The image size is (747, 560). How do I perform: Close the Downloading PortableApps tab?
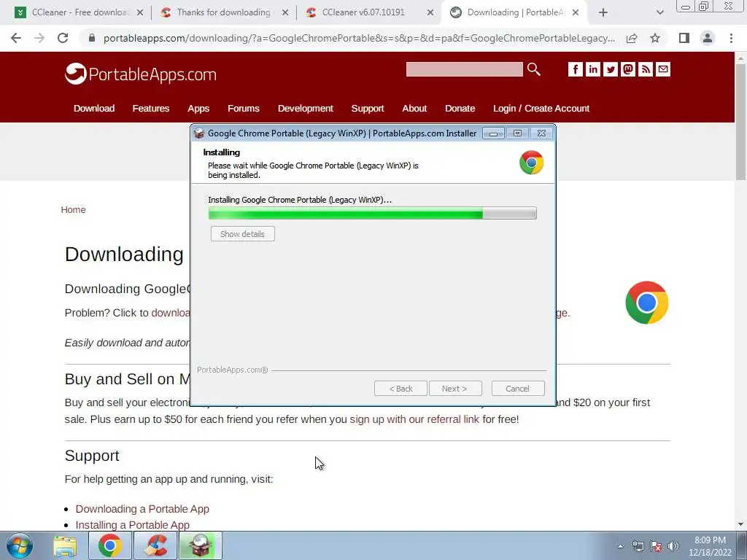pyautogui.click(x=576, y=12)
